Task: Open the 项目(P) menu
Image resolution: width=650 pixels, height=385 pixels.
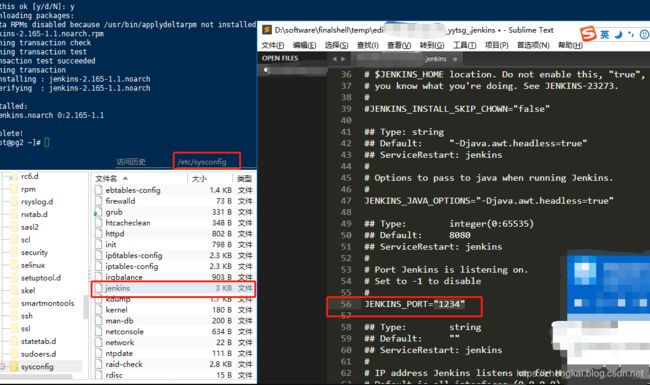Action: pos(496,45)
